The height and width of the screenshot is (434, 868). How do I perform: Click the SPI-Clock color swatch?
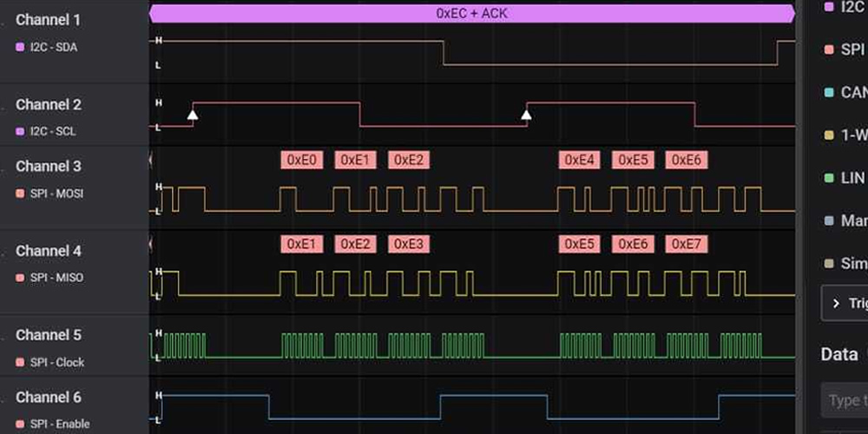(x=21, y=363)
